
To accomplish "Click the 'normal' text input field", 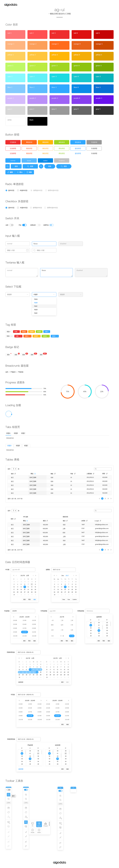I will click(x=18, y=244).
